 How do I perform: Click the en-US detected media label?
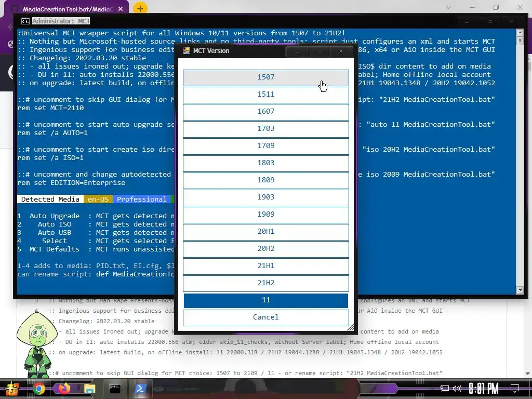click(98, 199)
